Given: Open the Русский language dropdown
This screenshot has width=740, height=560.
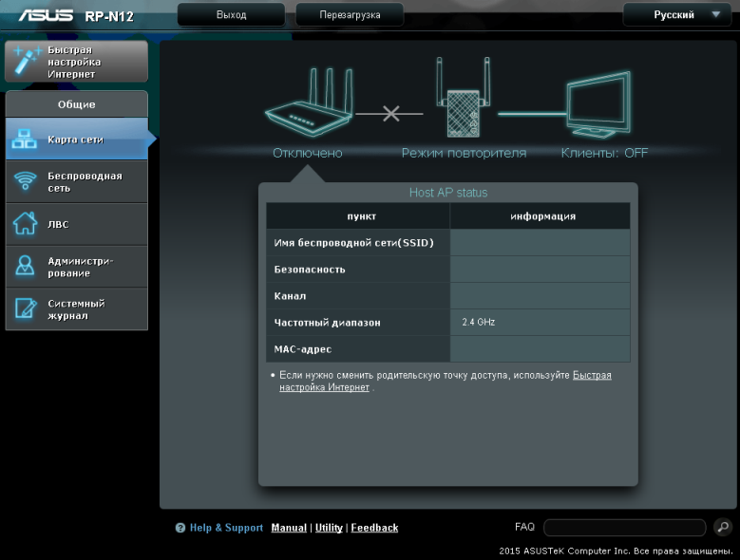Looking at the screenshot, I should (676, 14).
